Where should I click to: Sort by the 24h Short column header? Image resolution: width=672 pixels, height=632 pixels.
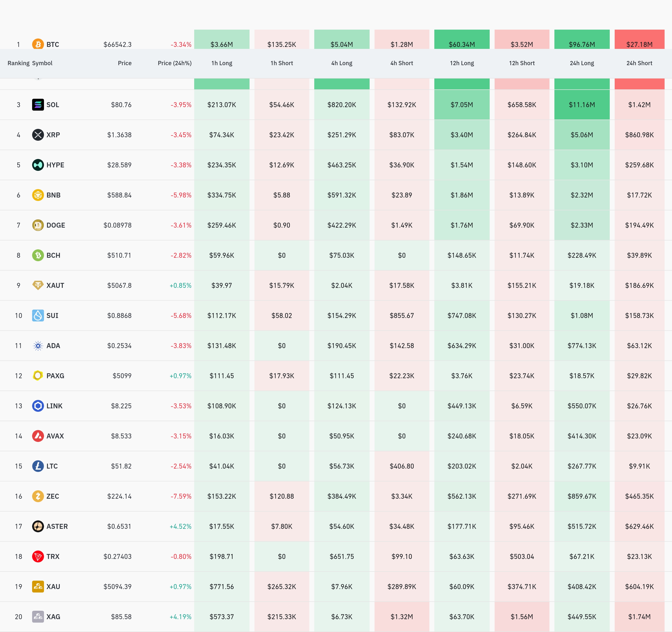click(639, 63)
